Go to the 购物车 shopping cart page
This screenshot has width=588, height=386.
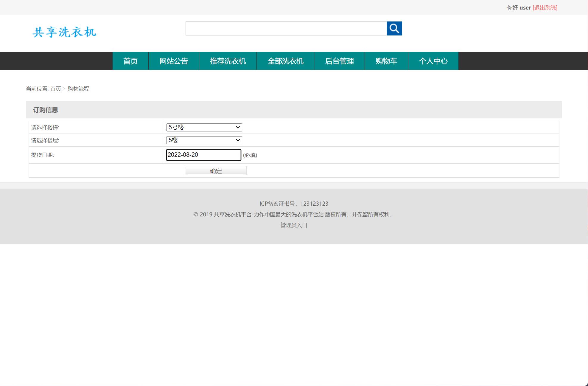pyautogui.click(x=386, y=61)
